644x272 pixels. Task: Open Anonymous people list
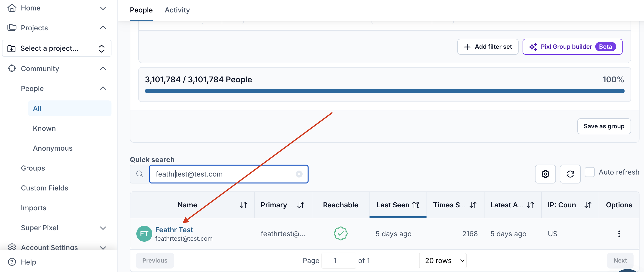click(53, 148)
